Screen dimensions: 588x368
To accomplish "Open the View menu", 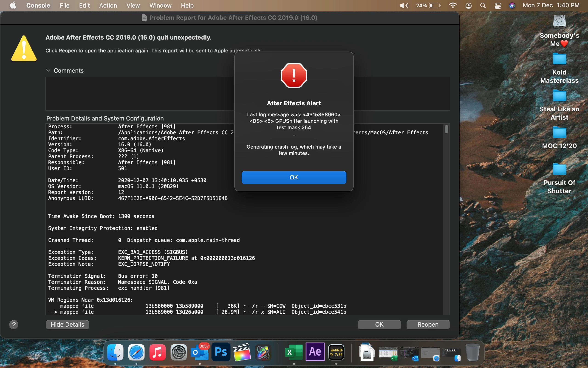I will coord(133,5).
